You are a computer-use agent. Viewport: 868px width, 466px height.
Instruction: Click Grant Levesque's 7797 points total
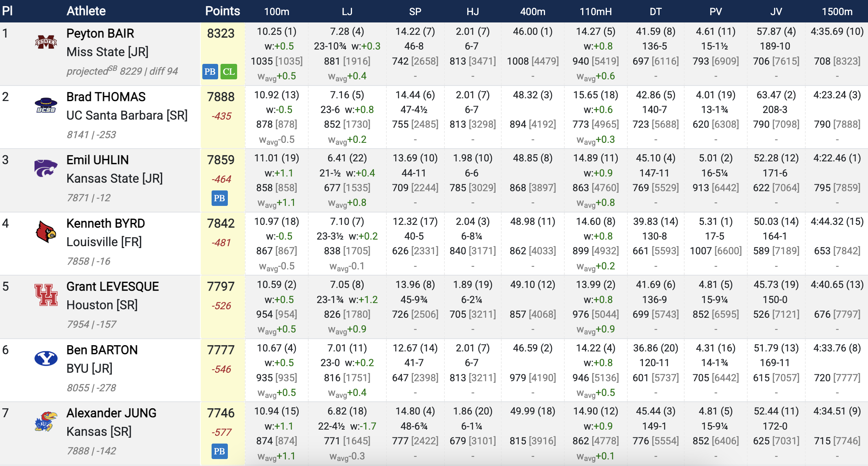pyautogui.click(x=220, y=286)
